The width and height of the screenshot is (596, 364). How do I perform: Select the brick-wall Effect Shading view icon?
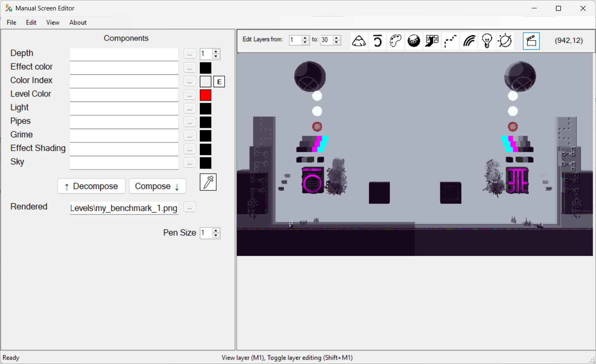pyautogui.click(x=432, y=40)
